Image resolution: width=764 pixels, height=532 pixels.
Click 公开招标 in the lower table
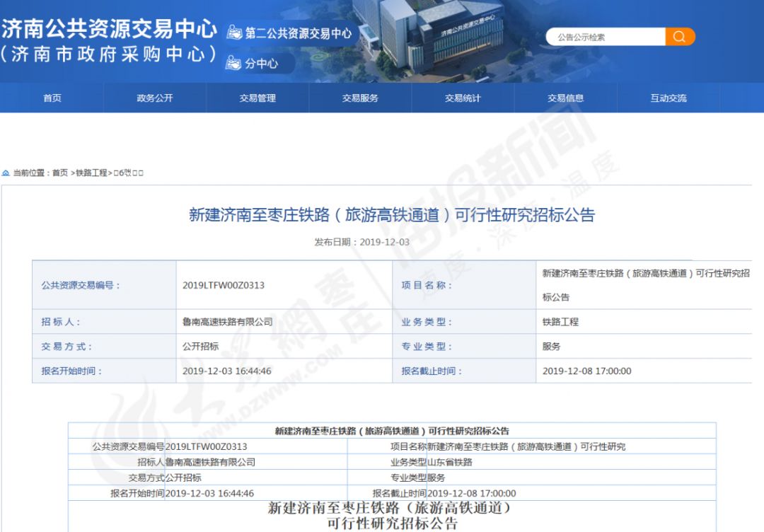(183, 478)
